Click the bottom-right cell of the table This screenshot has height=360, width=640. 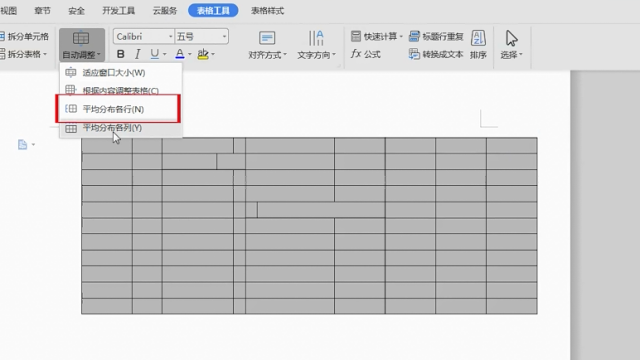[512, 306]
